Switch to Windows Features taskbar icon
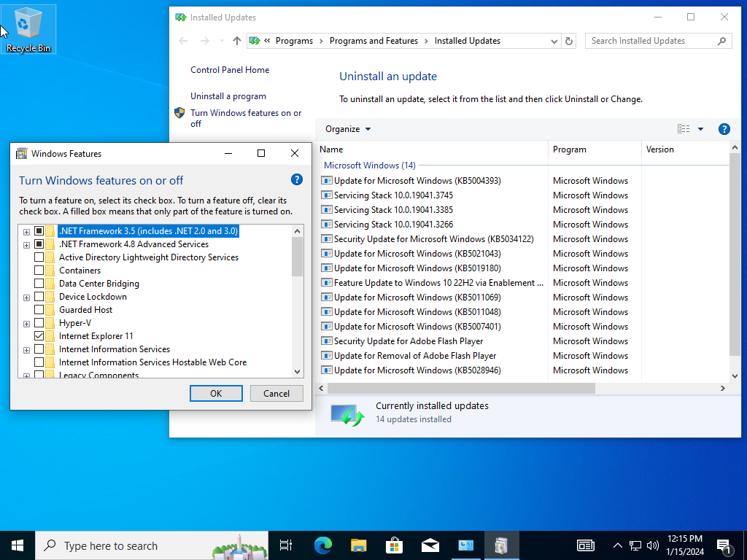Image resolution: width=747 pixels, height=560 pixels. [501, 545]
